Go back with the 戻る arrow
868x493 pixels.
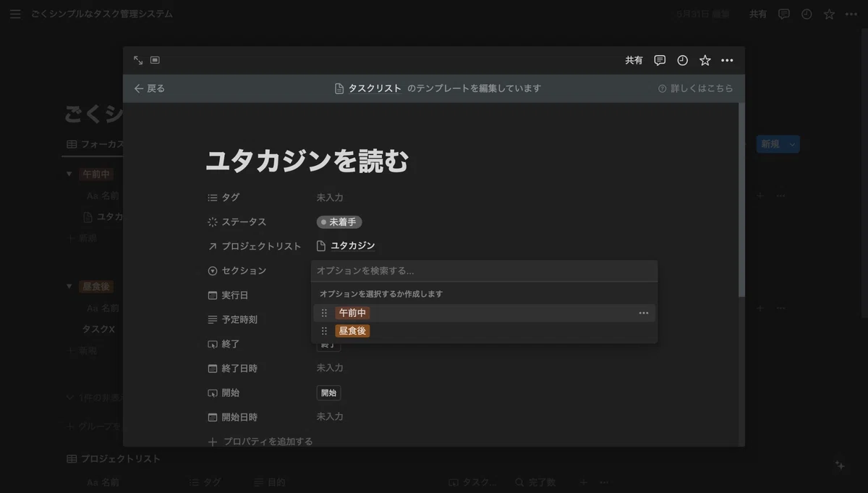pyautogui.click(x=149, y=88)
